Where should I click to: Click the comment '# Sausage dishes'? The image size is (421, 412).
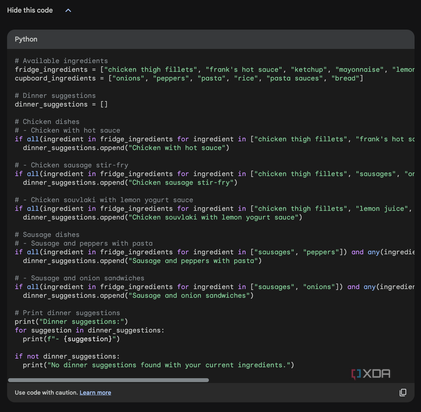pyautogui.click(x=47, y=235)
